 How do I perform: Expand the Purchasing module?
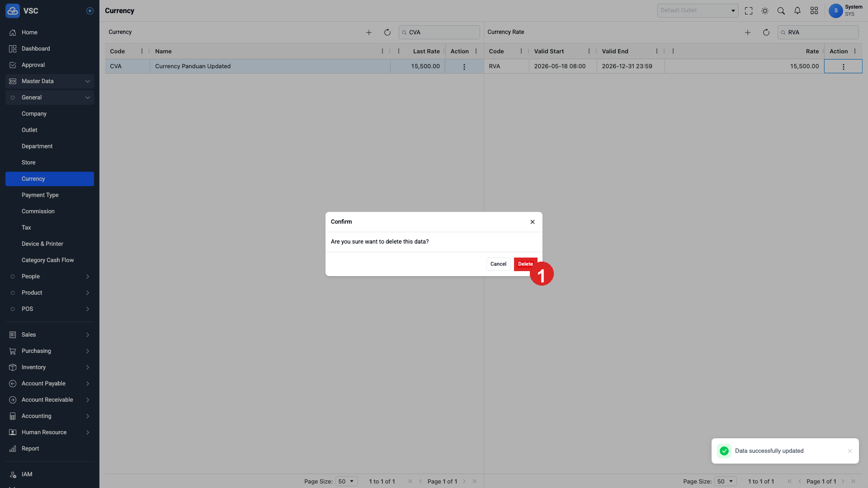coord(50,351)
